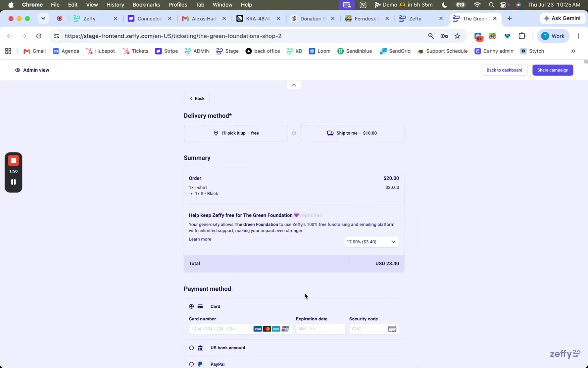The image size is (588, 368).
Task: Open the Apple menu
Action: pyautogui.click(x=11, y=5)
